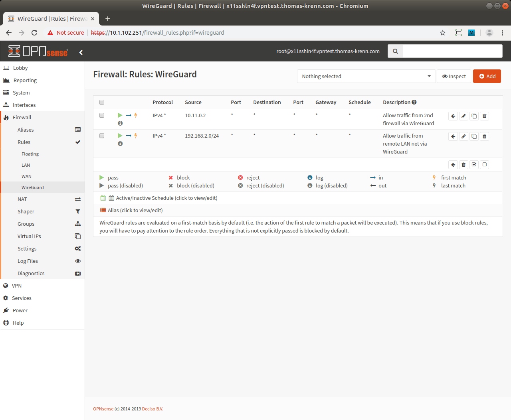Screen dimensions: 511x420
Task: Click the green pass icon of the 10.11.0.2 rule
Action: coord(120,115)
